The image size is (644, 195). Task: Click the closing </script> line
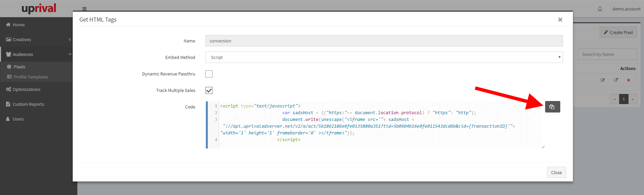coord(289,139)
